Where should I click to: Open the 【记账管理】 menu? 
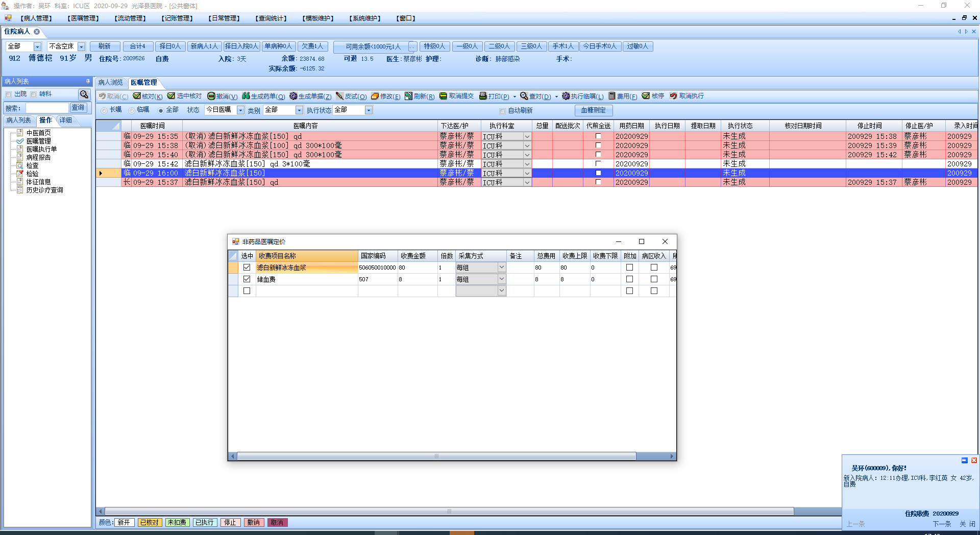pos(177,18)
